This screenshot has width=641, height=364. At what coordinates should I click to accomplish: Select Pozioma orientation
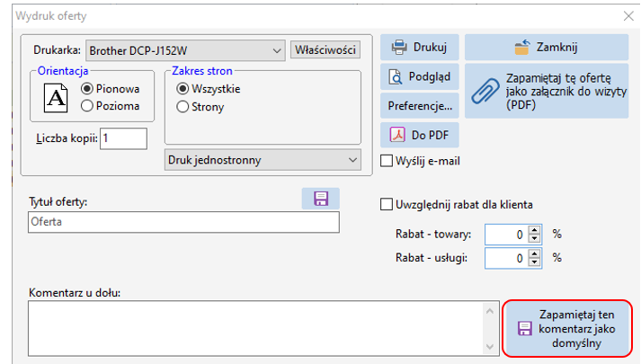pyautogui.click(x=87, y=106)
